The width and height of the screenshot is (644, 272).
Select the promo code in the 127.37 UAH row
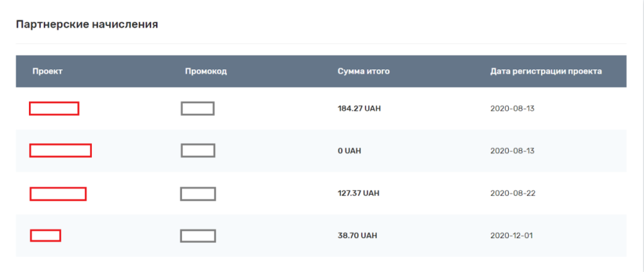(197, 193)
